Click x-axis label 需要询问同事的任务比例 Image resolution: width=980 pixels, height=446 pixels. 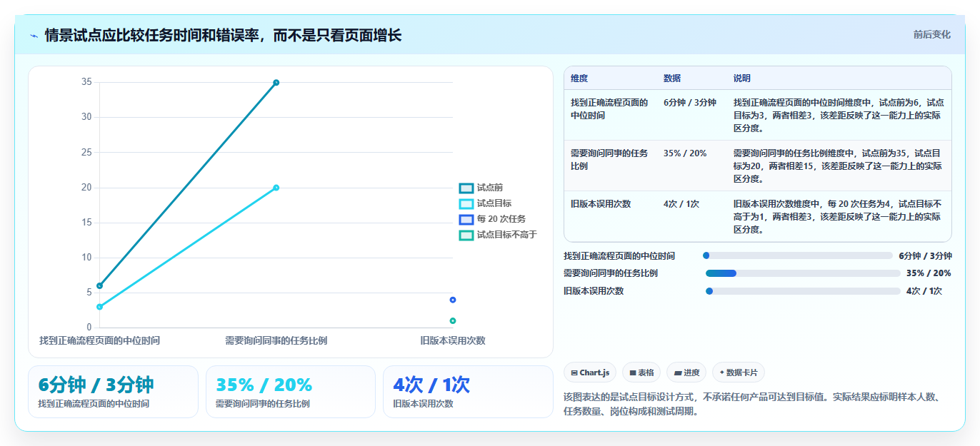276,340
